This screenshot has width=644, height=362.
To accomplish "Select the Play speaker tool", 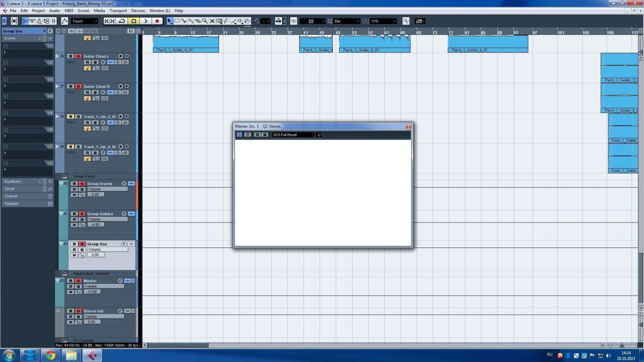I will click(x=240, y=21).
